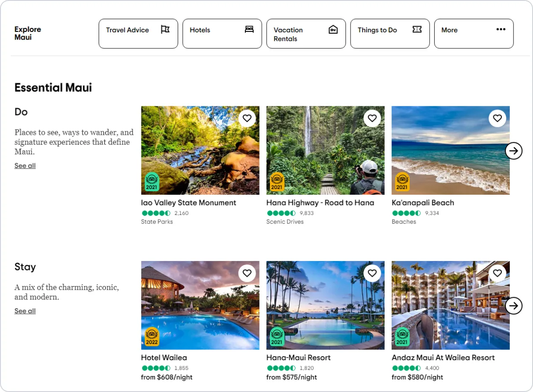
Task: Favorite Andaz Maui At Wailea Resort
Action: 497,273
